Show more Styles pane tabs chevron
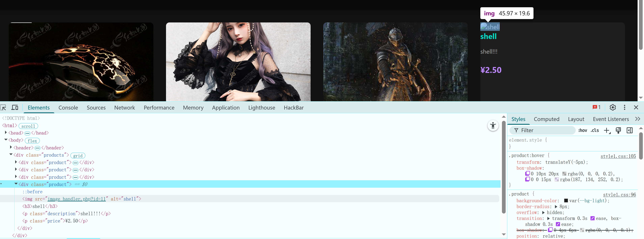 click(637, 119)
